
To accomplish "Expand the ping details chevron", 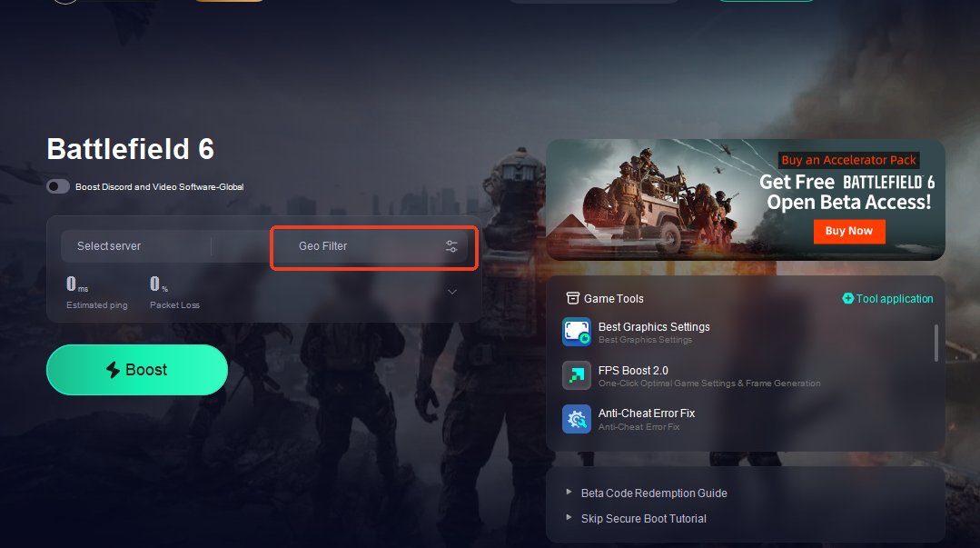I will [452, 292].
